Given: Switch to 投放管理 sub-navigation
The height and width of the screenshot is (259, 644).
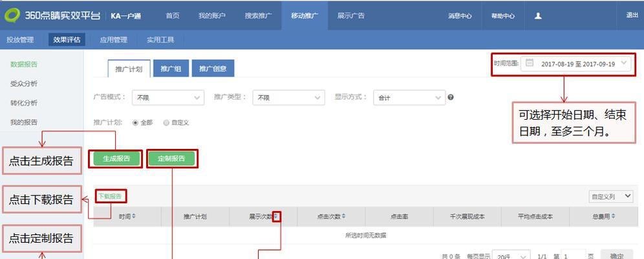Looking at the screenshot, I should 20,40.
